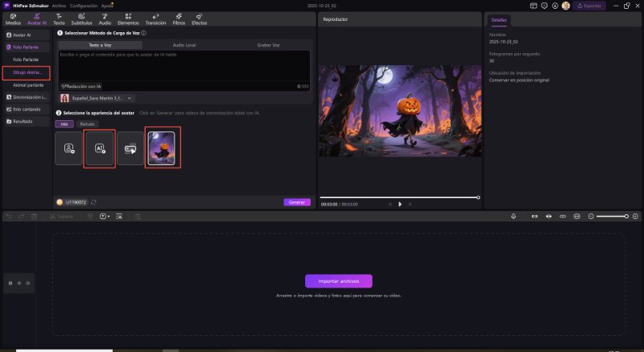Open the Archivo menu
Image resolution: width=644 pixels, height=352 pixels.
coord(59,5)
